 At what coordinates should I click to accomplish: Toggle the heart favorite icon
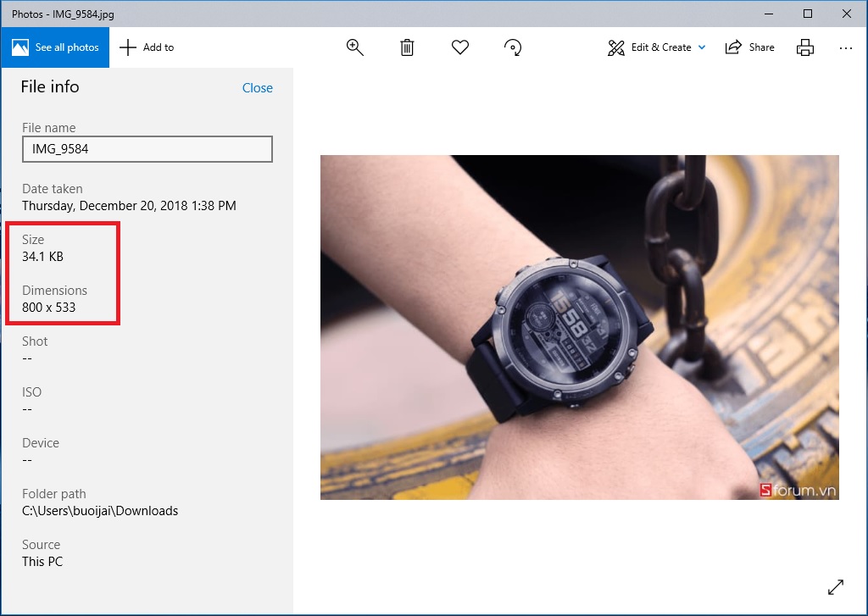point(460,47)
